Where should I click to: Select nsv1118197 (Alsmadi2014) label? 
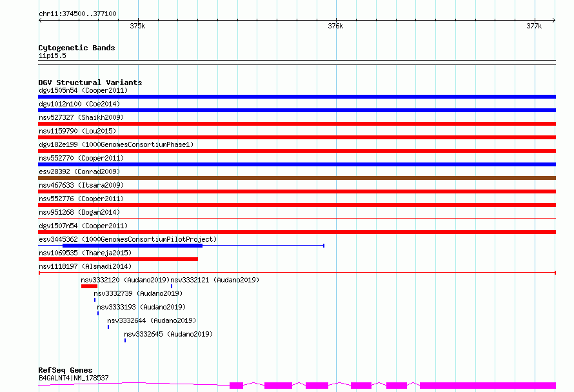(85, 266)
